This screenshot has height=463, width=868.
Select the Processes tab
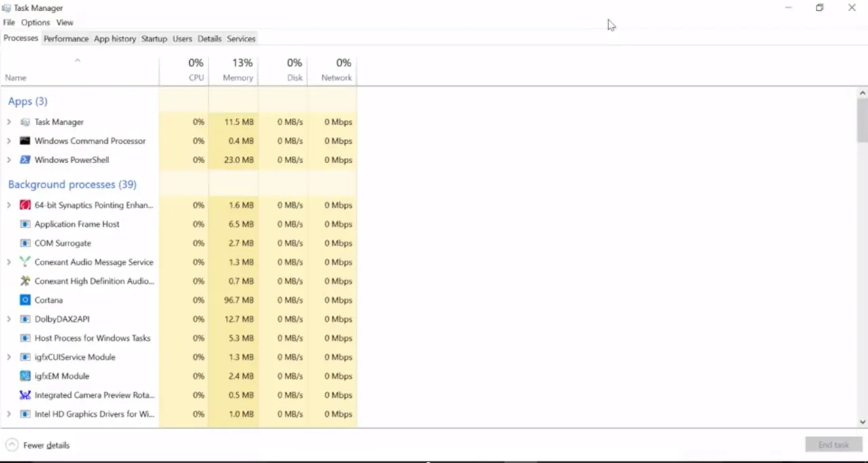pos(21,38)
